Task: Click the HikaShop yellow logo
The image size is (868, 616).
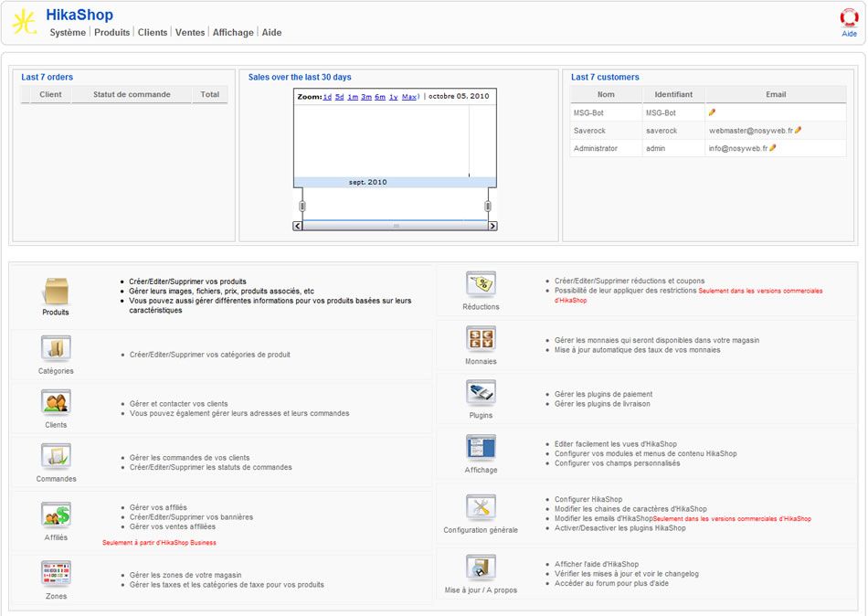Action: coord(25,22)
